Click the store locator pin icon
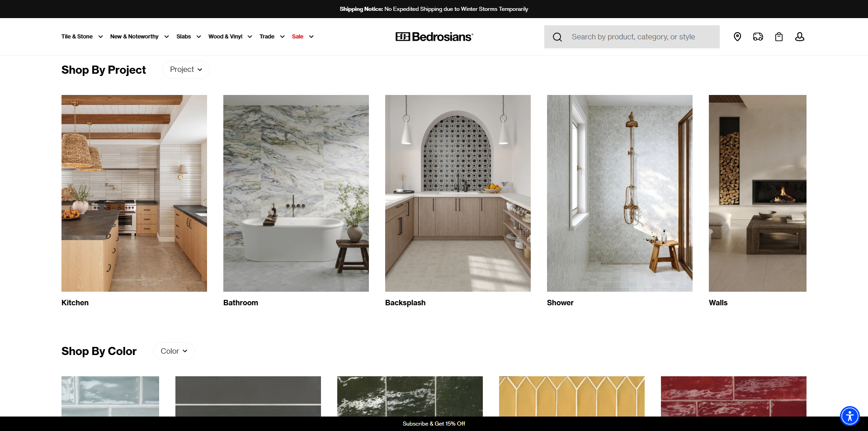Screen dimensions: 868x431 737,37
